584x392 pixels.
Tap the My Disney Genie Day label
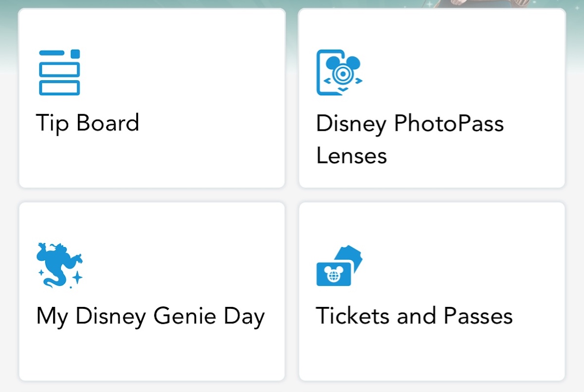tap(150, 316)
